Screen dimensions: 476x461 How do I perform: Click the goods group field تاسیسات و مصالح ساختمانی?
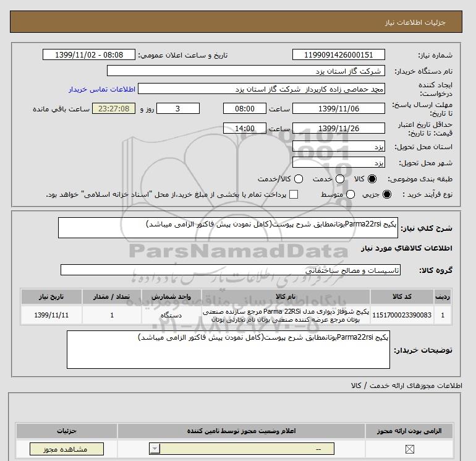pos(231,270)
